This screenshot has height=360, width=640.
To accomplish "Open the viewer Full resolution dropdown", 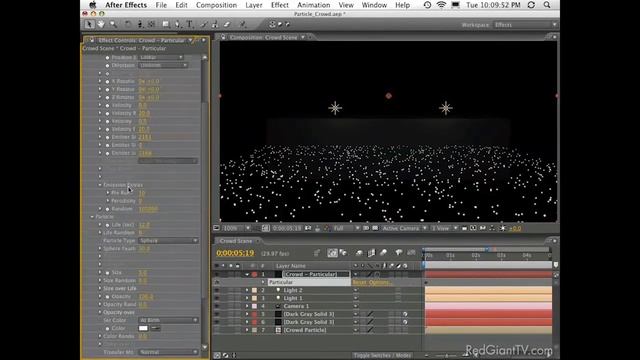I will pos(346,228).
